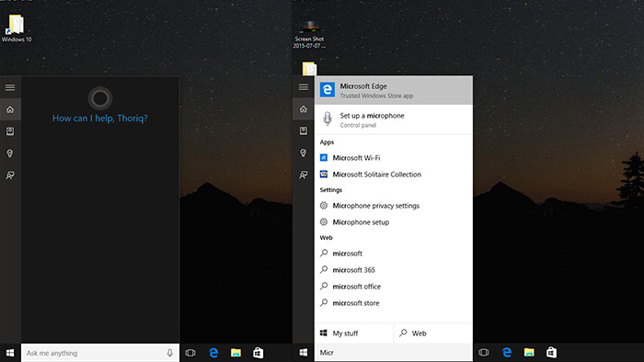
Task: Click the Ask me anything search field
Action: tap(100, 353)
